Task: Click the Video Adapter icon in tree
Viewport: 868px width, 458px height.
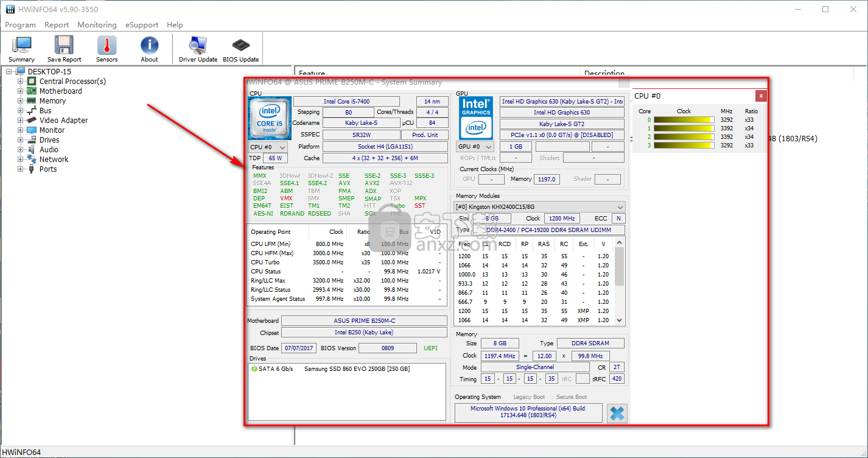Action: coord(32,120)
